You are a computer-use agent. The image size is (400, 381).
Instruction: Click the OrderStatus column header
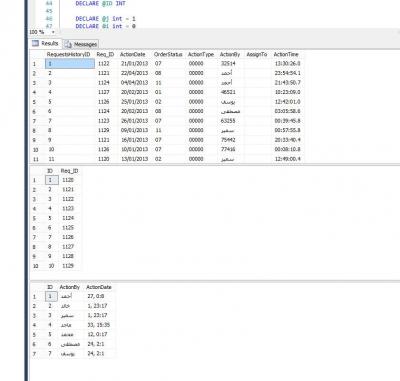[x=168, y=54]
